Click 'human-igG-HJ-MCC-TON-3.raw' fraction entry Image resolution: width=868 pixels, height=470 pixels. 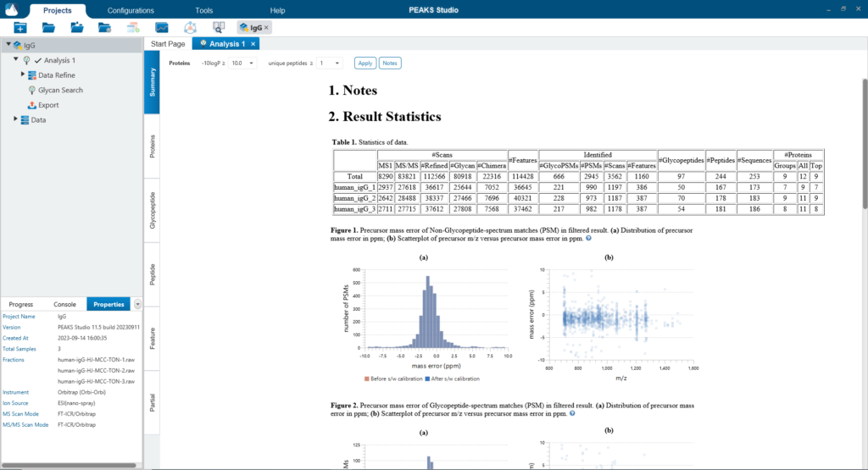point(97,382)
